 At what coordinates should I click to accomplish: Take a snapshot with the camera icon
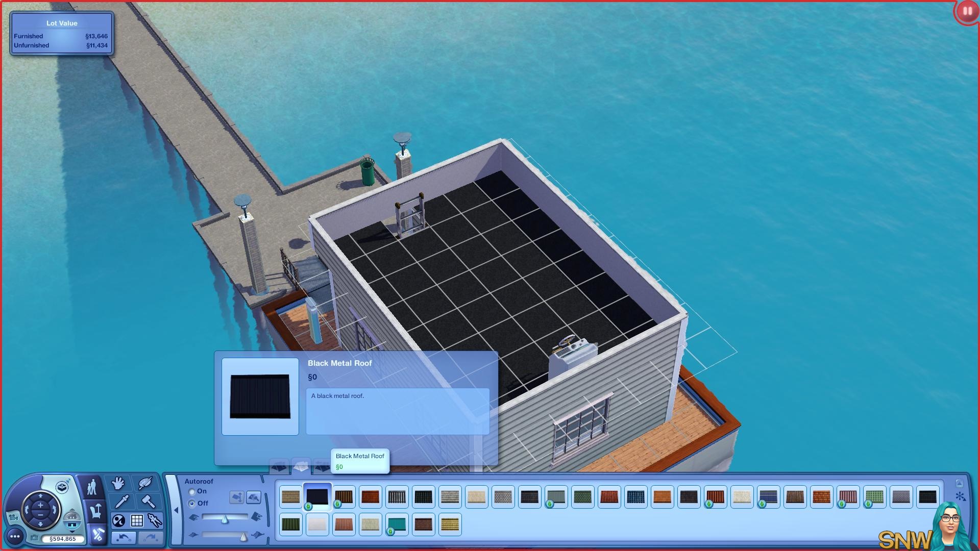(x=34, y=538)
